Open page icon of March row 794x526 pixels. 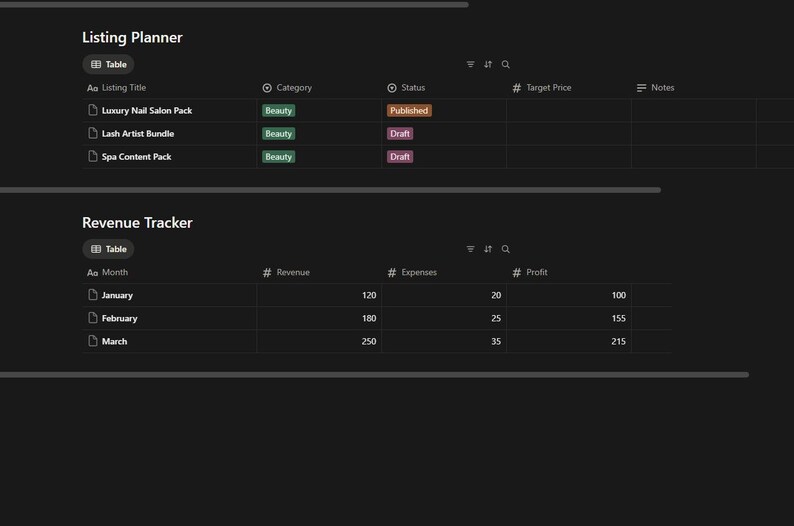tap(93, 341)
